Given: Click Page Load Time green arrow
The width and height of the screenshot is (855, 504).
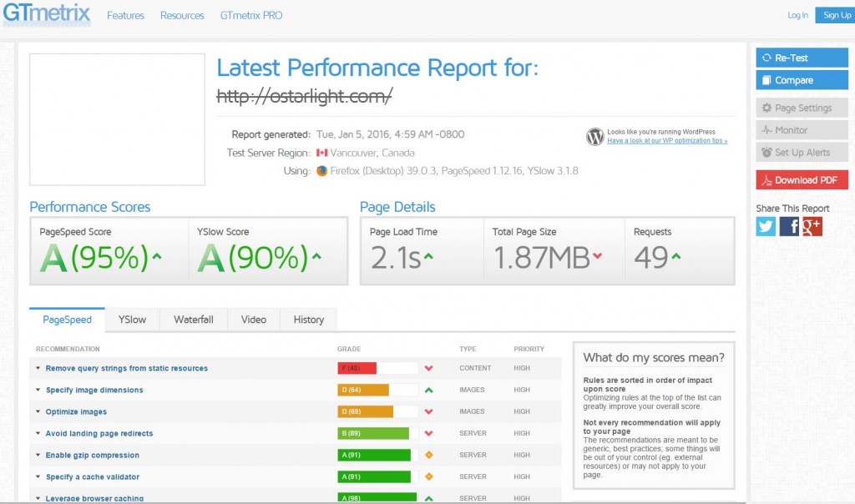Looking at the screenshot, I should [x=428, y=255].
